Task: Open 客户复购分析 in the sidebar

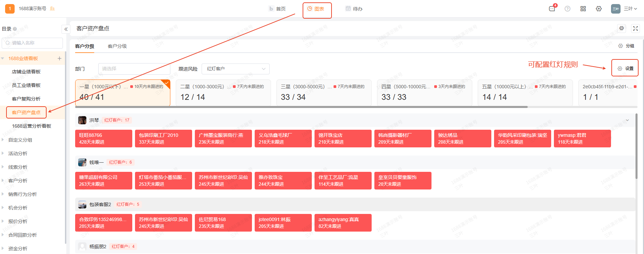Action: coord(26,99)
